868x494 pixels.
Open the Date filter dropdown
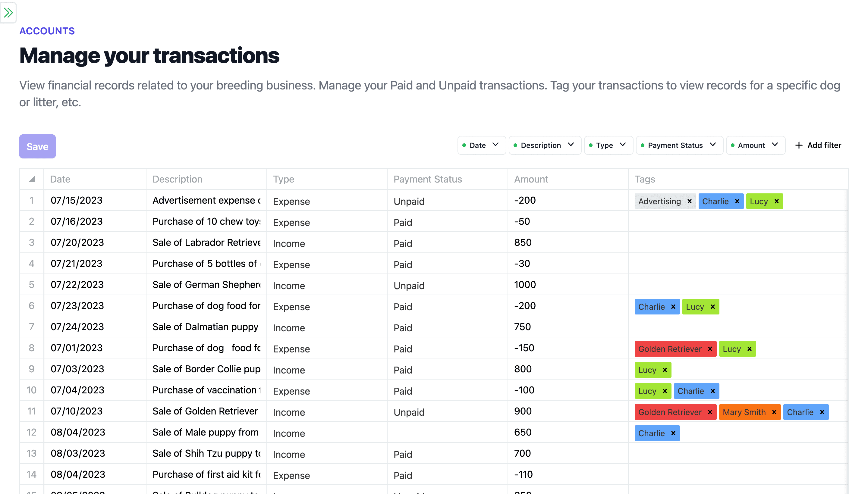(495, 145)
